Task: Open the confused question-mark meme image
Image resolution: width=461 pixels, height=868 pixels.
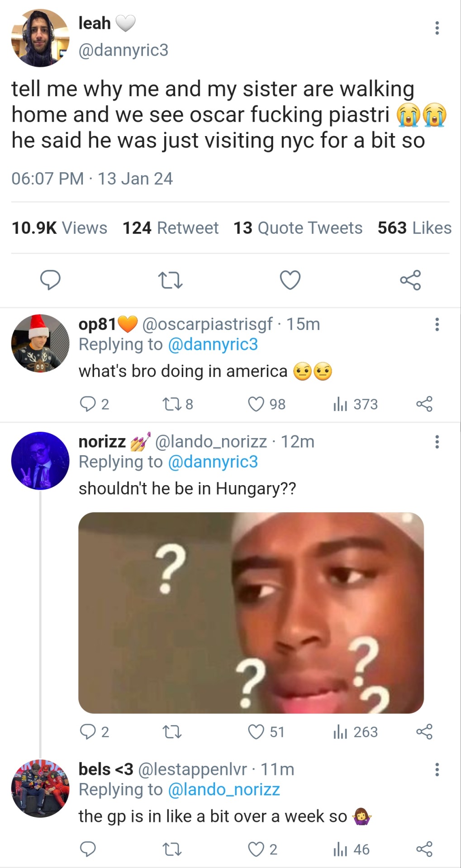Action: click(x=251, y=613)
